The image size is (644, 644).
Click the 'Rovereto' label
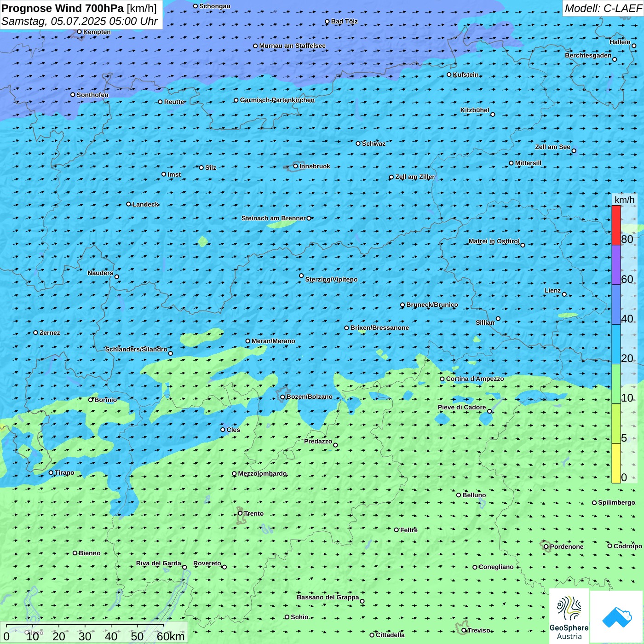207,563
